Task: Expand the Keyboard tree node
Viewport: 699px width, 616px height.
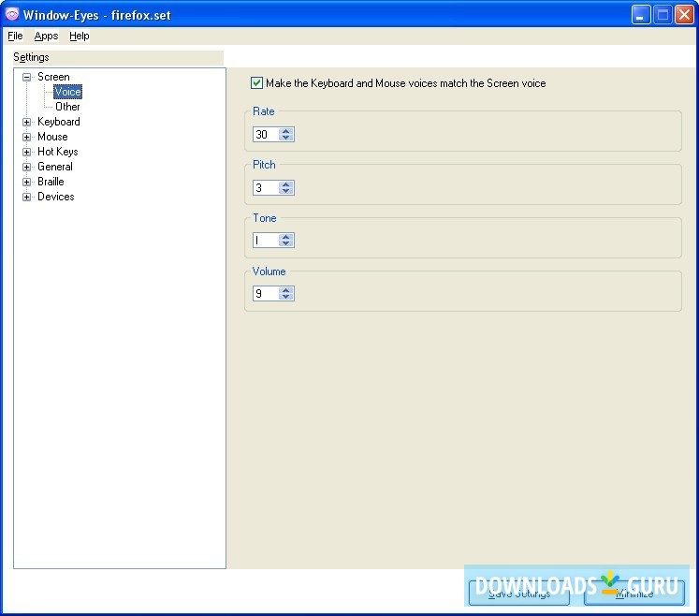Action: tap(27, 122)
